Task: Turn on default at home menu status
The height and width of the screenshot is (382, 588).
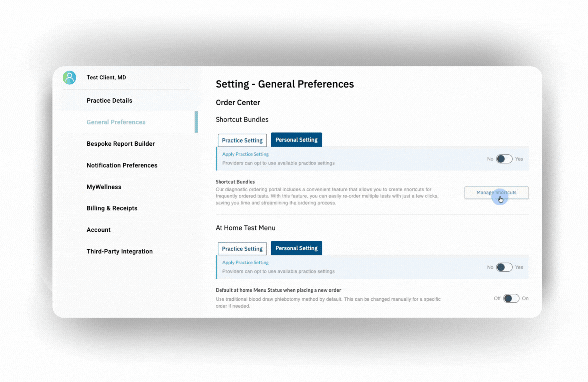Action: click(x=511, y=298)
